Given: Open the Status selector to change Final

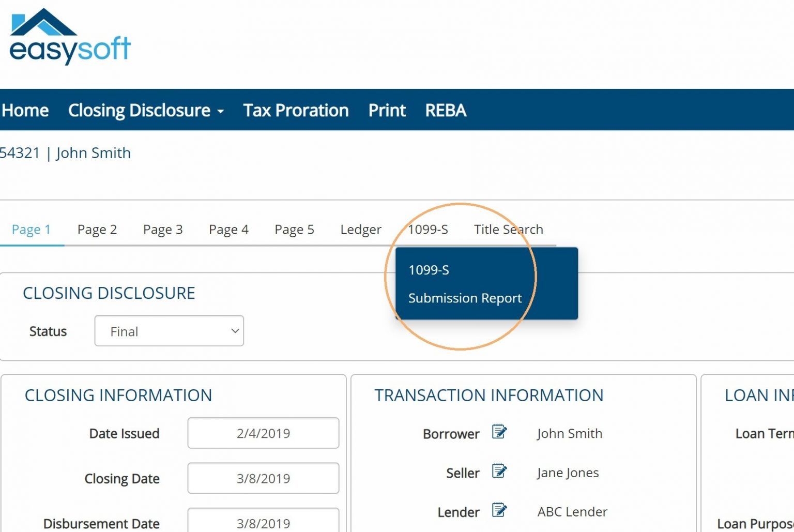Looking at the screenshot, I should tap(169, 331).
